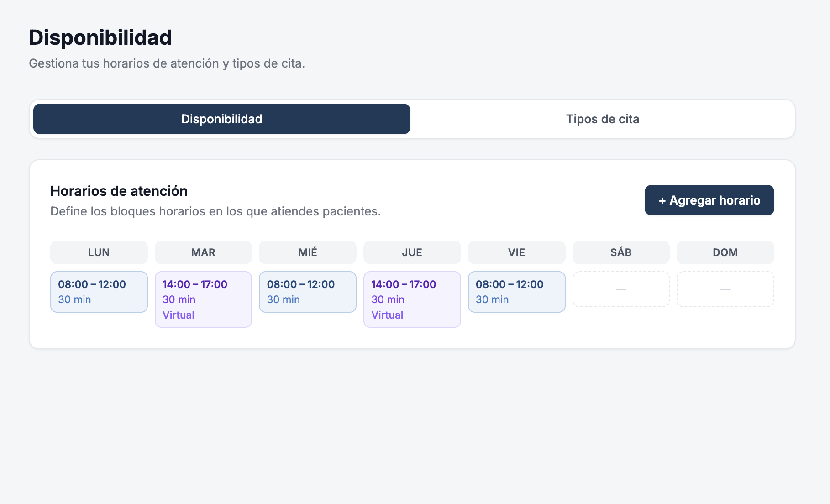The width and height of the screenshot is (830, 504).
Task: Click the Horarios de atención heading
Action: (119, 191)
